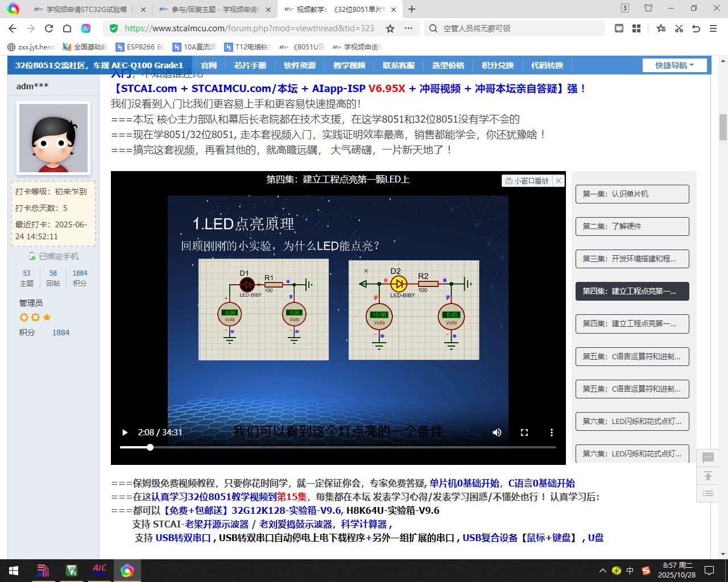Screen dimensions: 728x582
Task: Open reading mode with the book icon
Action: [618, 27]
